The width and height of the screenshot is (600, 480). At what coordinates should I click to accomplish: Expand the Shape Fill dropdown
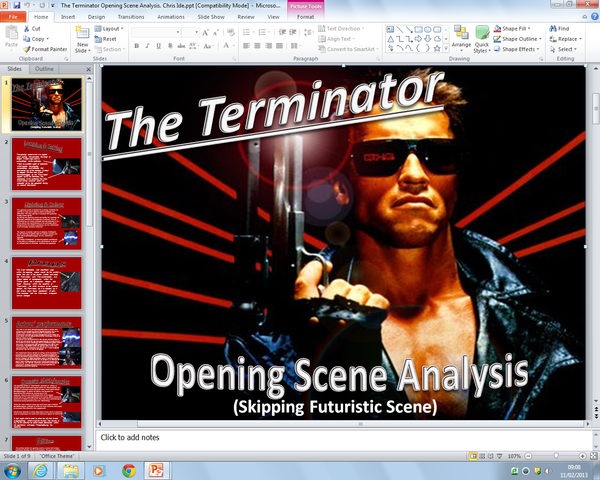click(x=512, y=28)
